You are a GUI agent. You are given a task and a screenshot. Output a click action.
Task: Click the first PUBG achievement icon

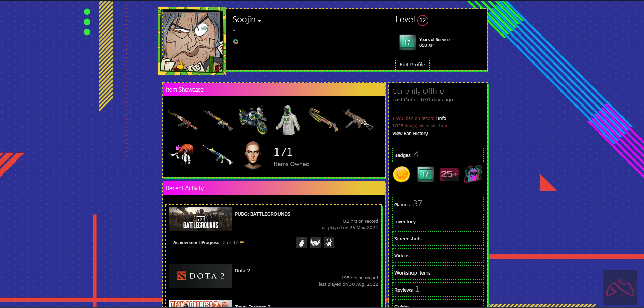(301, 242)
